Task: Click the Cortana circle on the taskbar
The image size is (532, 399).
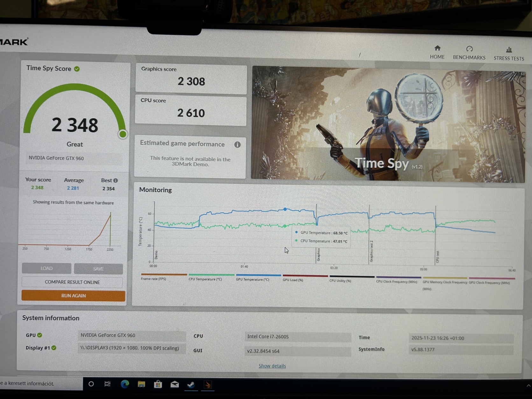Action: [x=91, y=384]
